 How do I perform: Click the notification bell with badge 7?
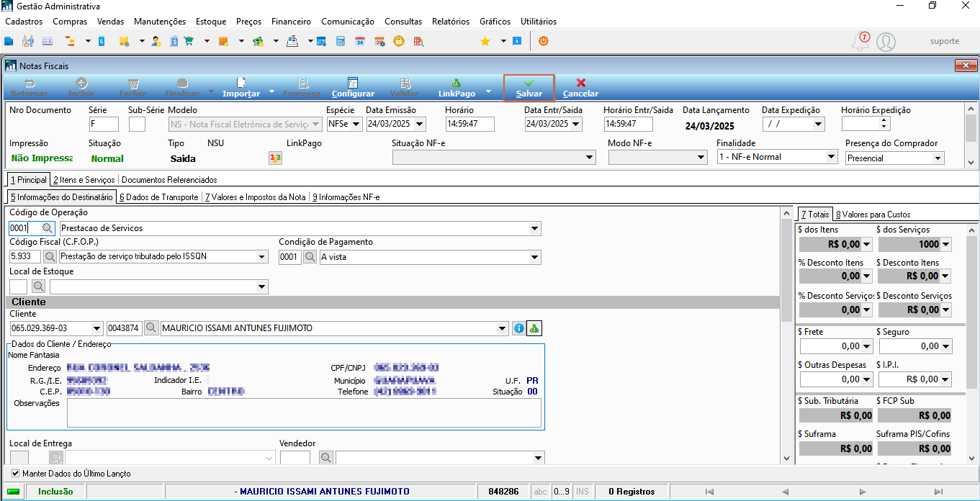(860, 41)
